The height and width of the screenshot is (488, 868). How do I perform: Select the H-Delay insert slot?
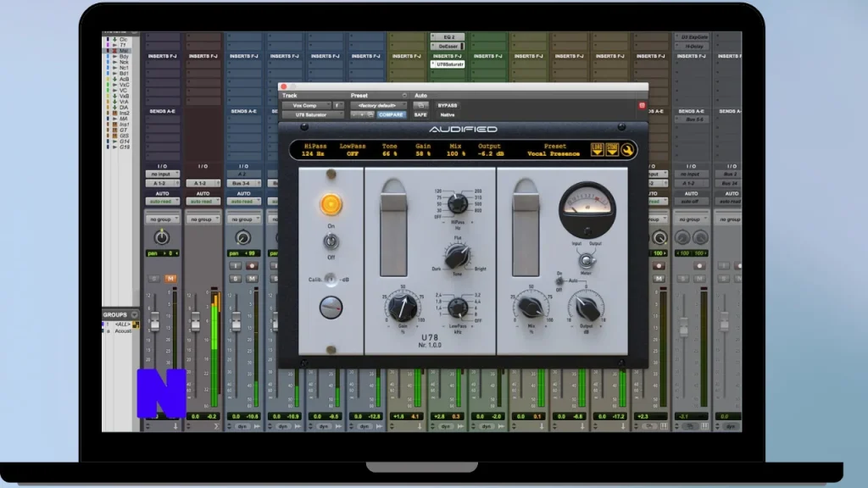click(692, 47)
